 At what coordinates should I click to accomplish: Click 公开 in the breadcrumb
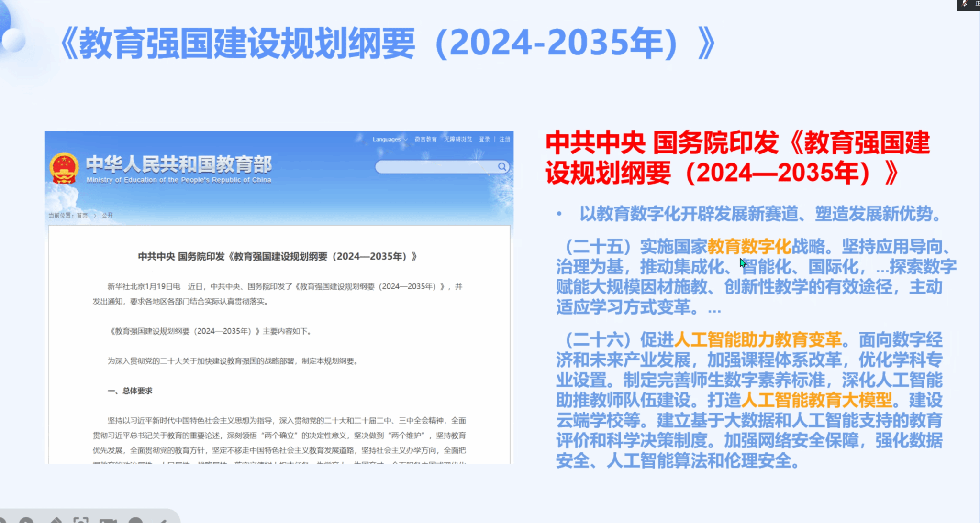click(x=107, y=215)
